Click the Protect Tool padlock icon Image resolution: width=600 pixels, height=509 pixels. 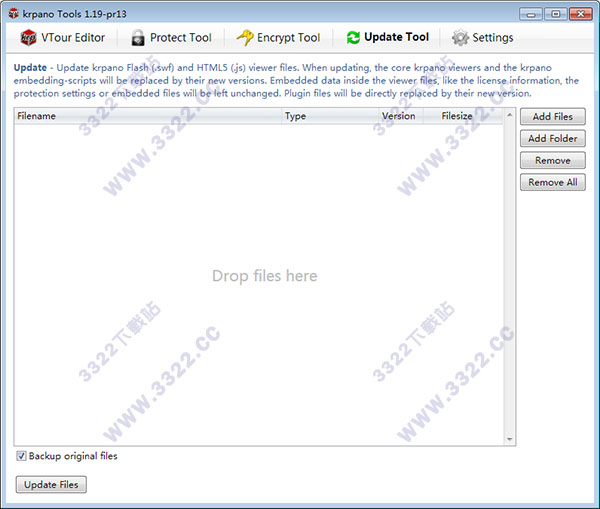click(138, 38)
